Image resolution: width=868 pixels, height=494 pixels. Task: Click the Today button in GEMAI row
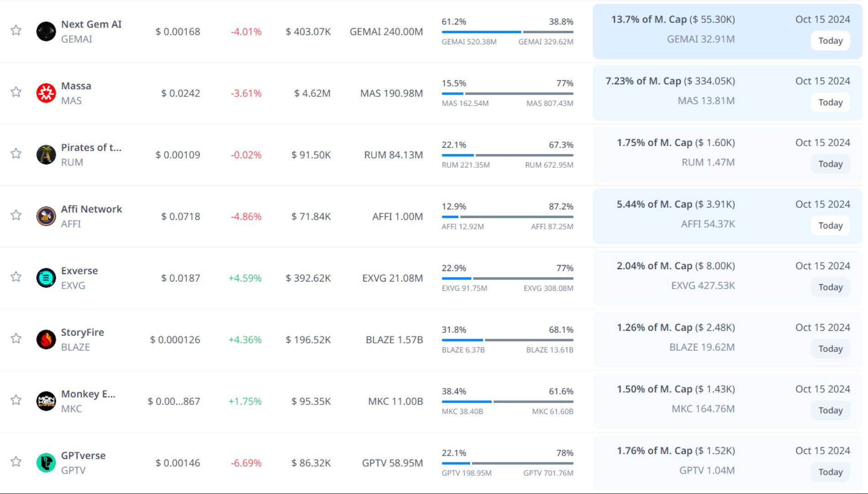[x=830, y=41]
